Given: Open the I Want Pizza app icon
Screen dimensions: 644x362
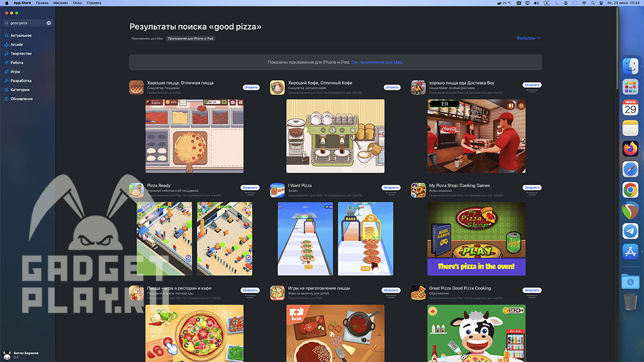Looking at the screenshot, I should coord(277,190).
